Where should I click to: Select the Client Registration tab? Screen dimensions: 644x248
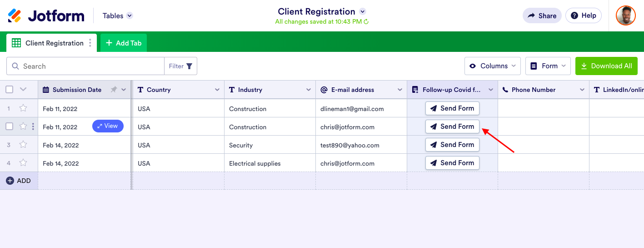pos(49,43)
